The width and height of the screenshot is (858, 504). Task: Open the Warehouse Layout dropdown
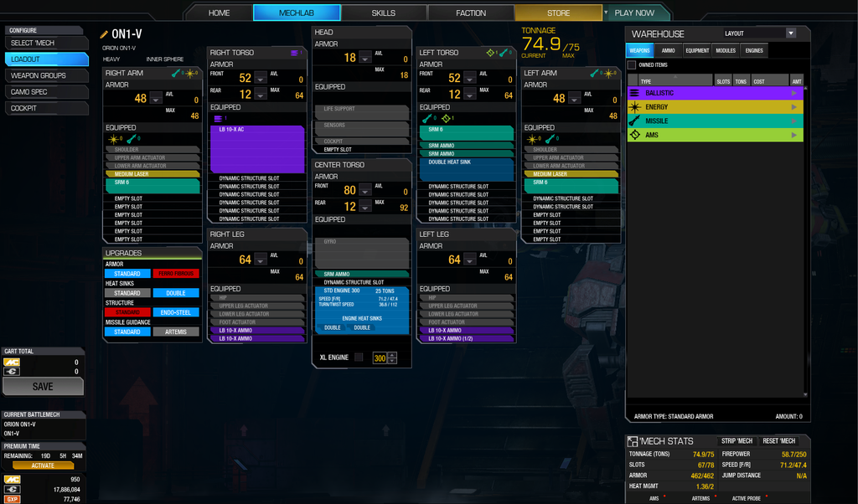click(790, 33)
